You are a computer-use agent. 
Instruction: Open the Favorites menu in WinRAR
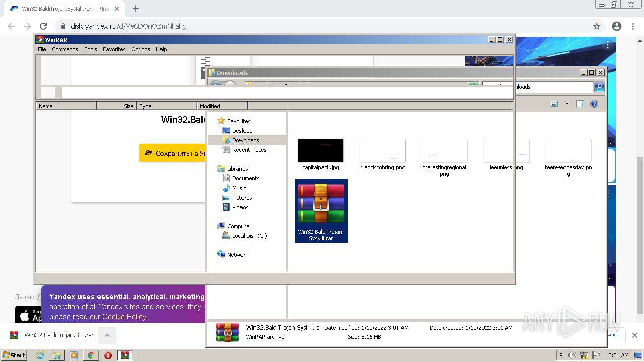point(114,49)
